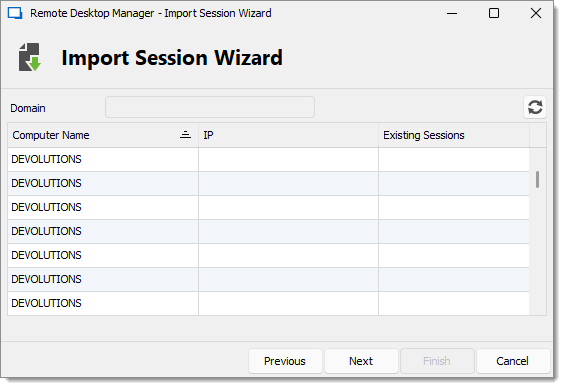The image size is (564, 388).
Task: Go back with the Previous button
Action: 285,361
